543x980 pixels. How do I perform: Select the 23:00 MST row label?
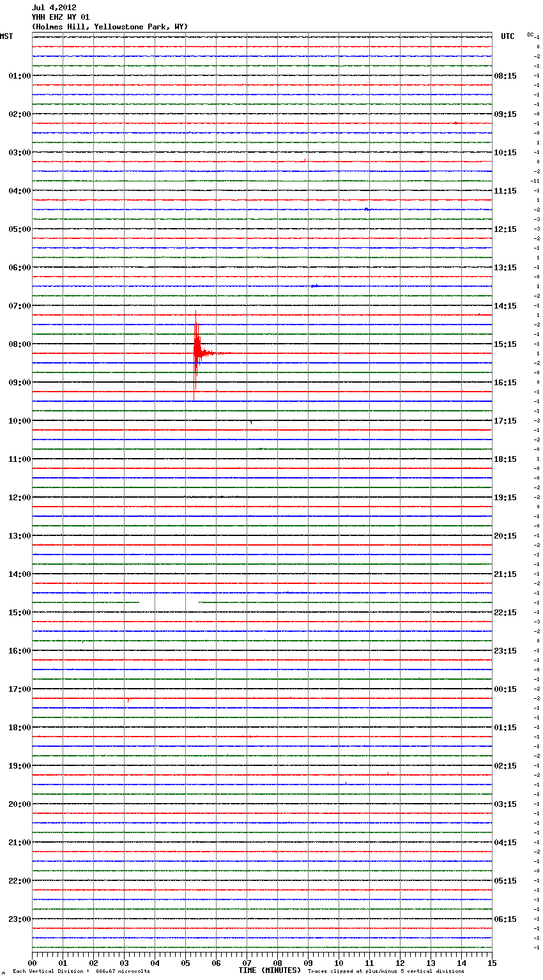click(x=20, y=919)
